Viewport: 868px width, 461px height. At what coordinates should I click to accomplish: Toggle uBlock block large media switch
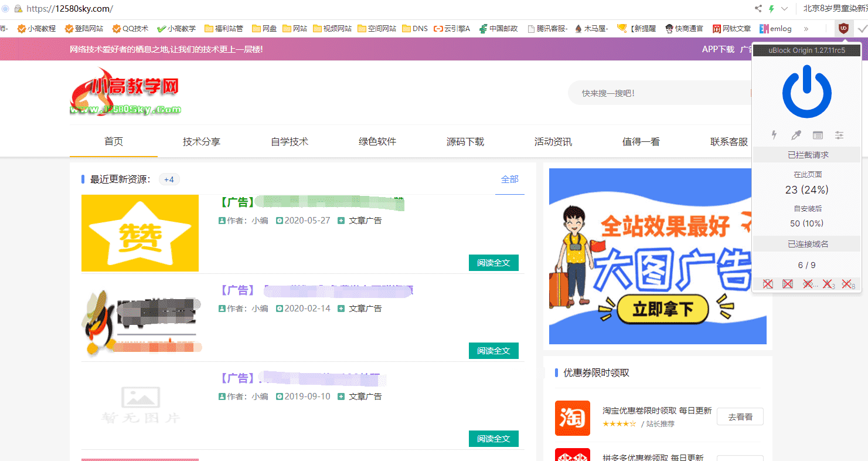point(788,284)
